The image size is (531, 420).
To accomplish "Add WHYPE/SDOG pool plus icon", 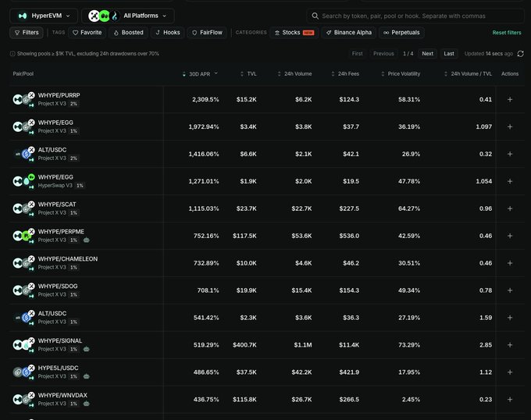I will 510,290.
